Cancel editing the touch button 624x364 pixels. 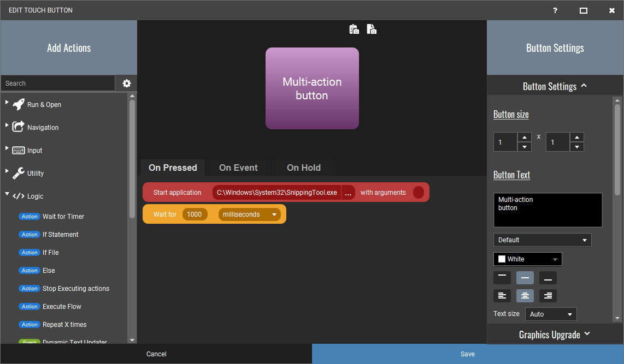click(x=156, y=354)
